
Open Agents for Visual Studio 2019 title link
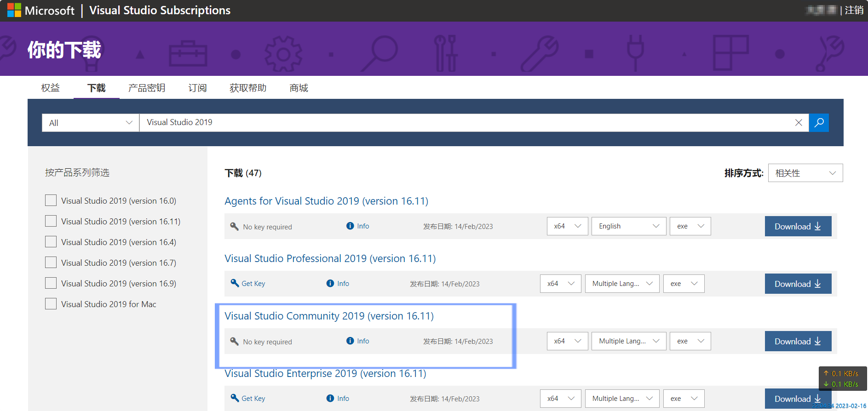pyautogui.click(x=327, y=201)
